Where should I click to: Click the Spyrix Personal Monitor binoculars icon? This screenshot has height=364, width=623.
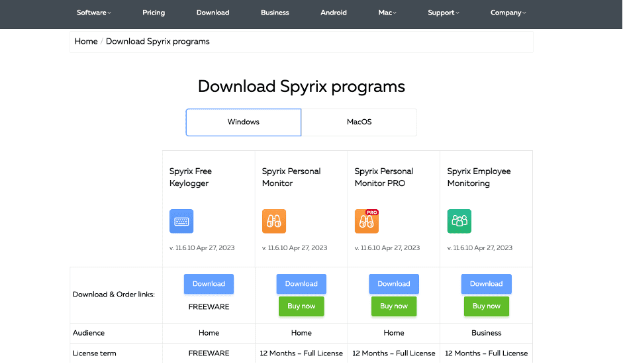tap(273, 221)
